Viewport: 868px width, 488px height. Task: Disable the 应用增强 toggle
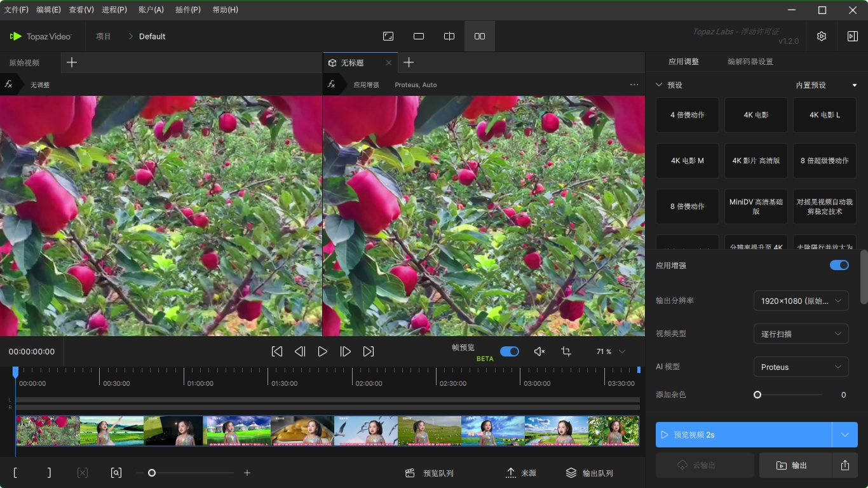[x=839, y=265]
